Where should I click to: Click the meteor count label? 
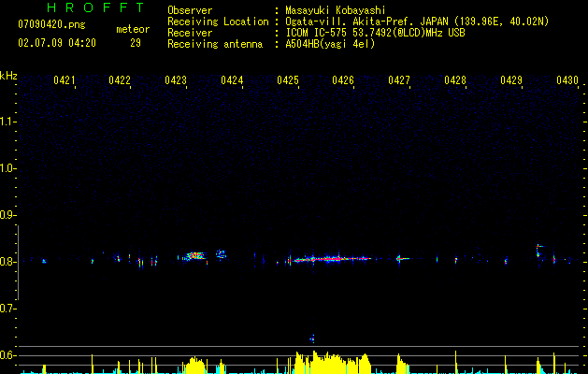point(133,29)
